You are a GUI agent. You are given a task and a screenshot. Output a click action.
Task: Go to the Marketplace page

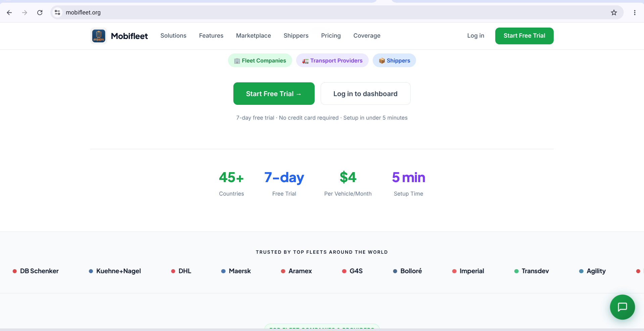254,36
